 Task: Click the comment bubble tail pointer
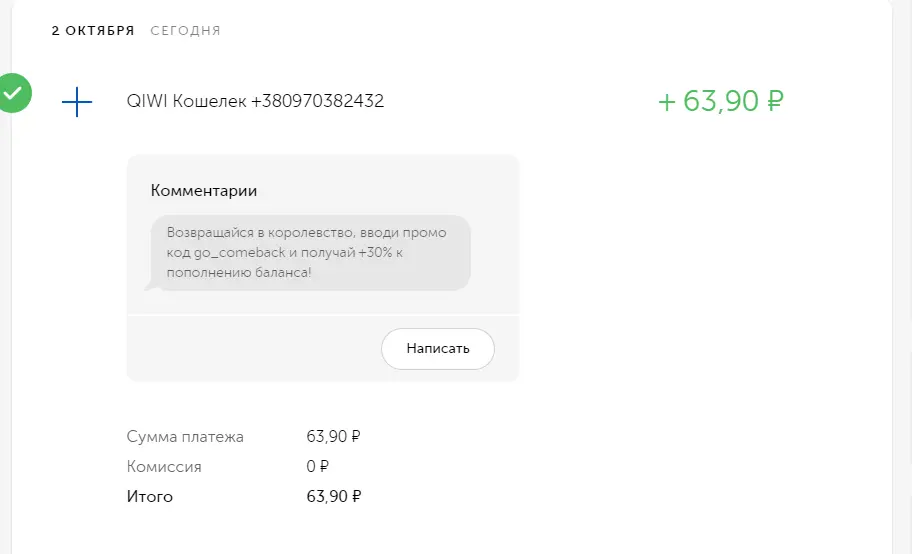point(149,286)
